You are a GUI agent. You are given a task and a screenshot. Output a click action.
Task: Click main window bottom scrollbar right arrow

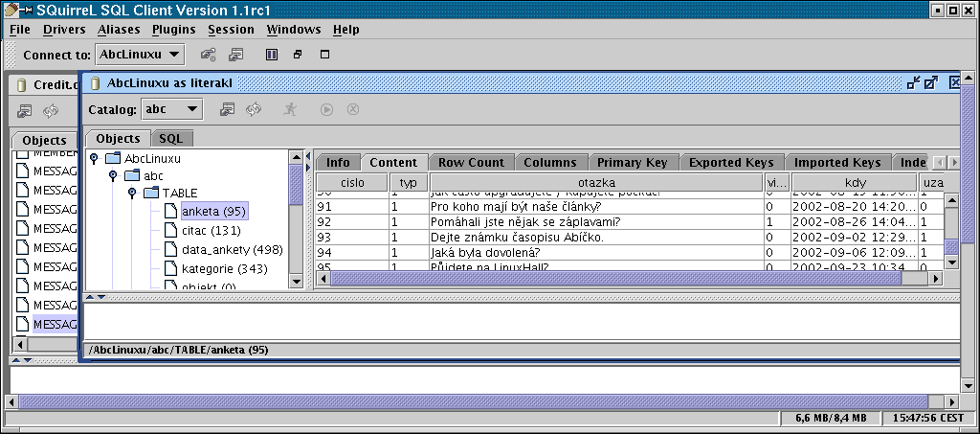[951, 402]
